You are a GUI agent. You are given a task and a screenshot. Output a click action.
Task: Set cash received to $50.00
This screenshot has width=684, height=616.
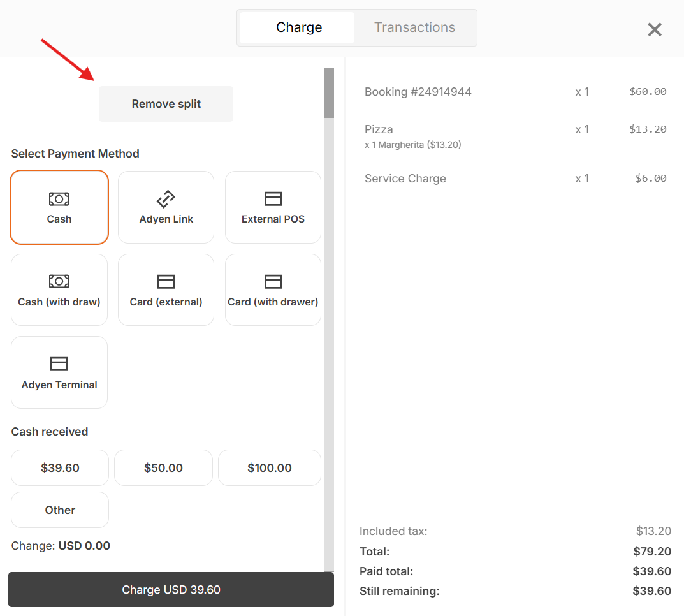[163, 467]
